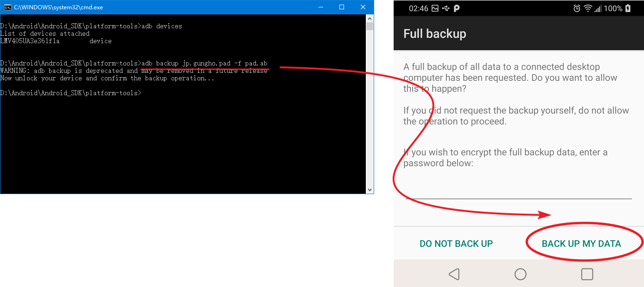Click the cmd.exe icon in title bar
The height and width of the screenshot is (287, 644).
point(8,7)
